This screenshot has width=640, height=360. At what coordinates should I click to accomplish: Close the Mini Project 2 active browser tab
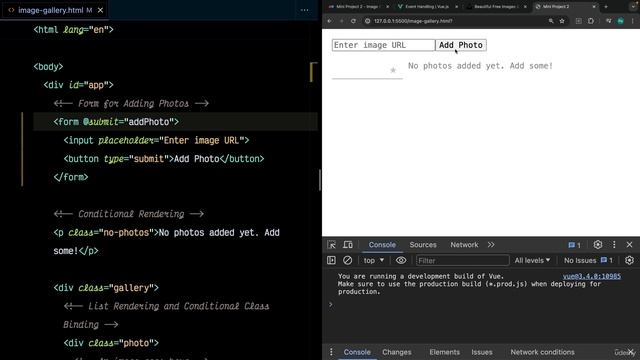(x=594, y=7)
